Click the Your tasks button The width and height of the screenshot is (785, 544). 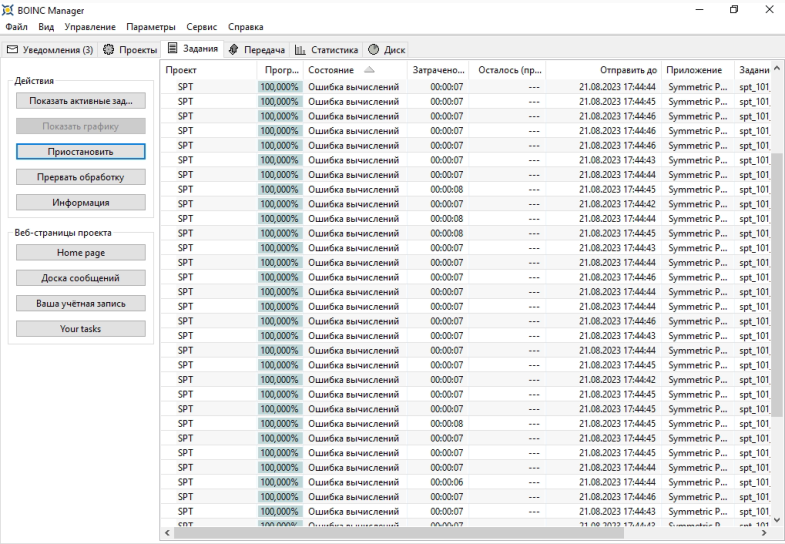pyautogui.click(x=81, y=329)
